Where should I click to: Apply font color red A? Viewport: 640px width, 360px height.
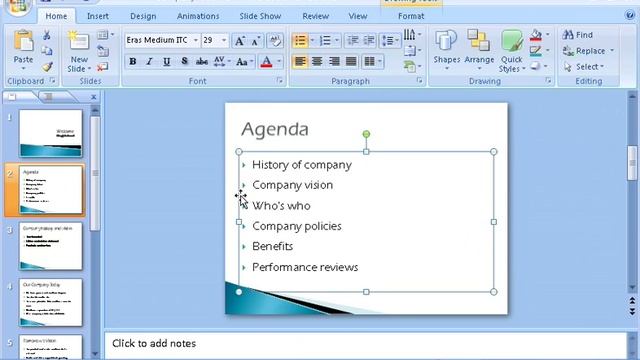tap(266, 62)
